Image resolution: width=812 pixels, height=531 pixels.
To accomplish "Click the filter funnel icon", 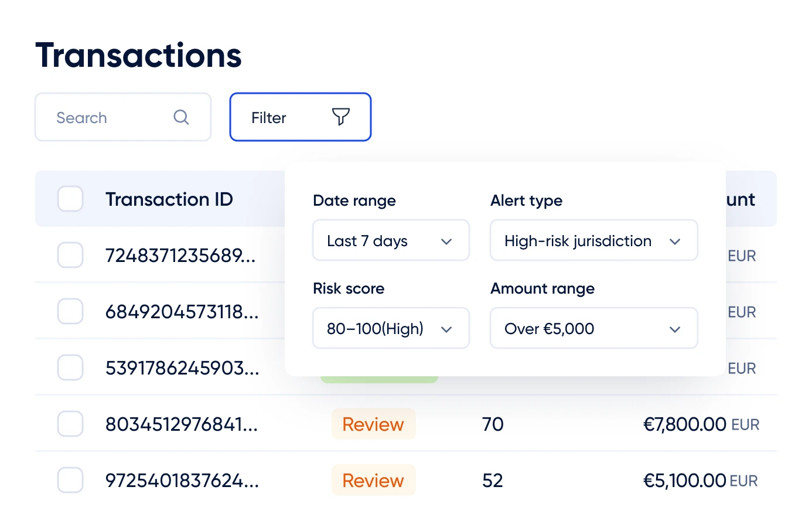I will 342,117.
